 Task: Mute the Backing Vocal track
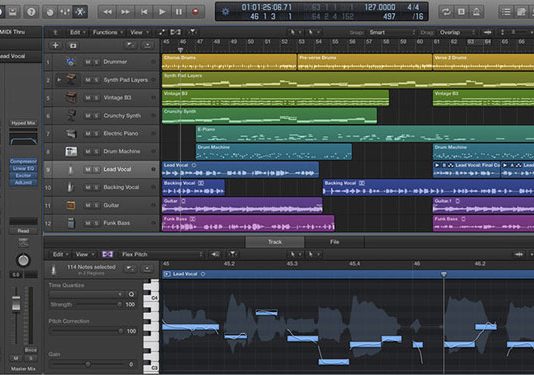88,187
